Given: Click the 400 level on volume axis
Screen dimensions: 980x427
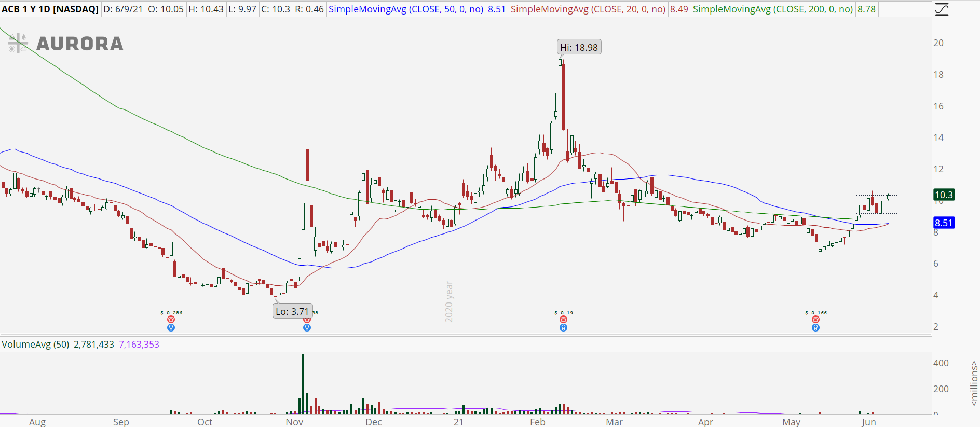Looking at the screenshot, I should 941,363.
